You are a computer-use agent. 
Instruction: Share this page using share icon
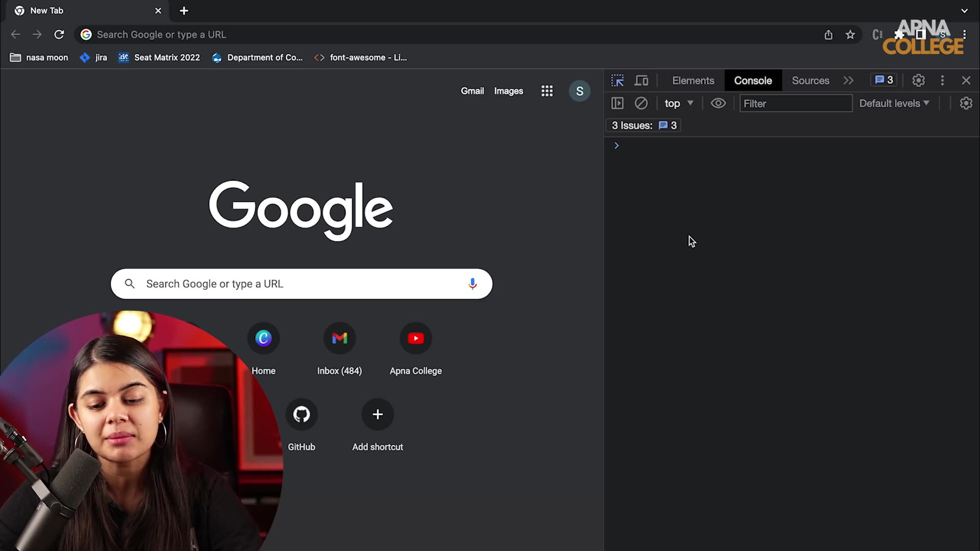[828, 35]
